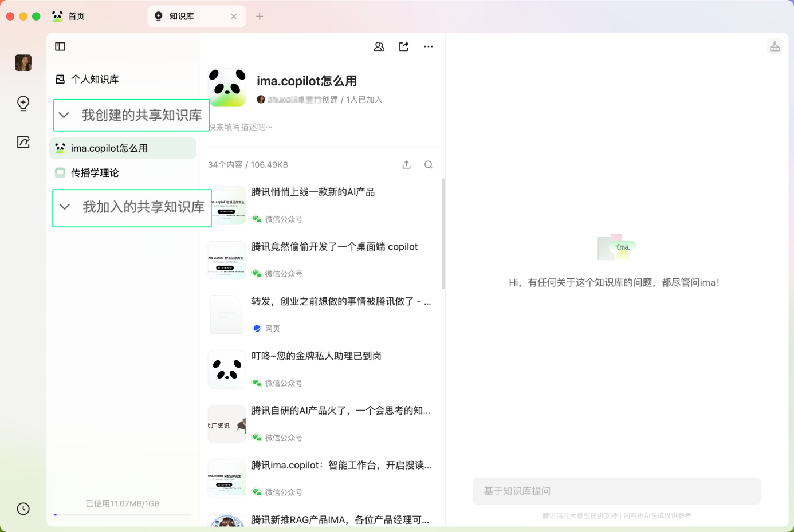Viewport: 794px width, 532px height.
Task: Collapse the 我创建的共享知识库 section
Action: point(64,115)
